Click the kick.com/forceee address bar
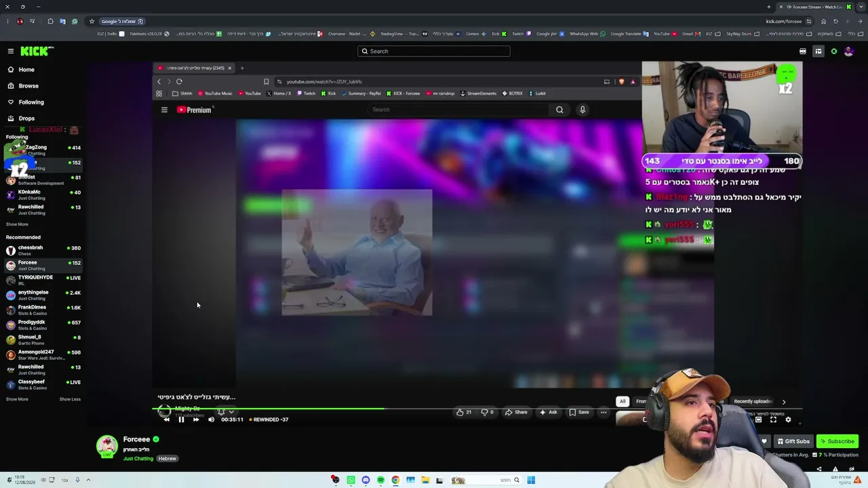This screenshot has height=488, width=868. [x=784, y=21]
